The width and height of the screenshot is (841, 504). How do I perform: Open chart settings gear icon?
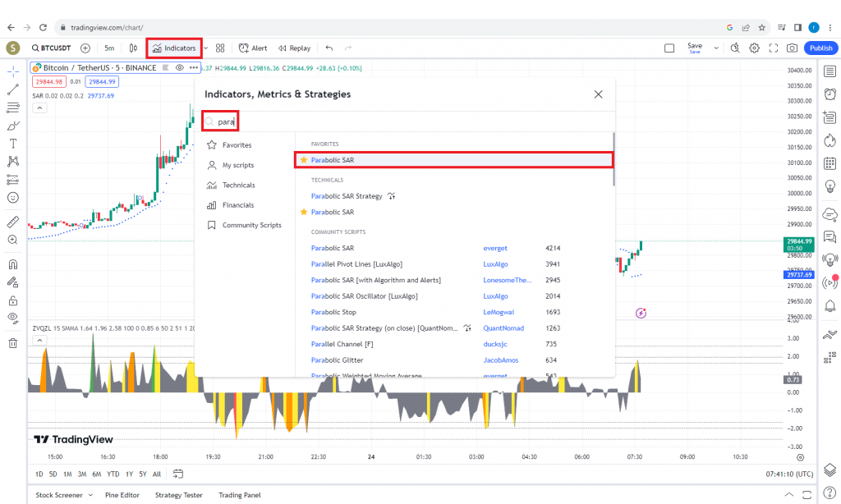click(754, 48)
